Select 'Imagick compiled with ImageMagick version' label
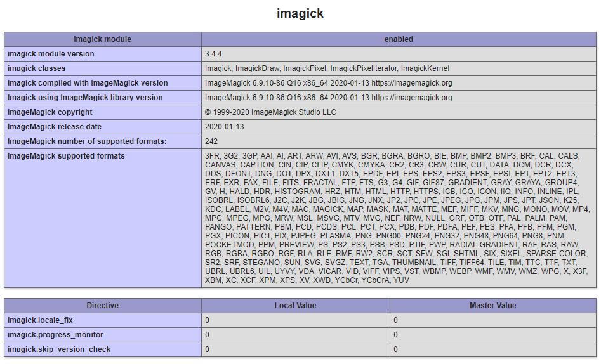This screenshot has width=601, height=364. (x=88, y=83)
